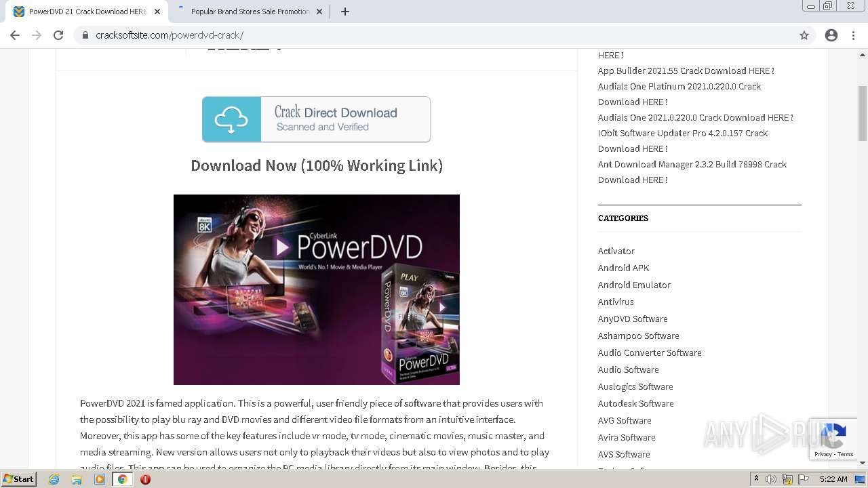Click the Chrome icon in the taskbar
The width and height of the screenshot is (868, 488).
point(123,479)
